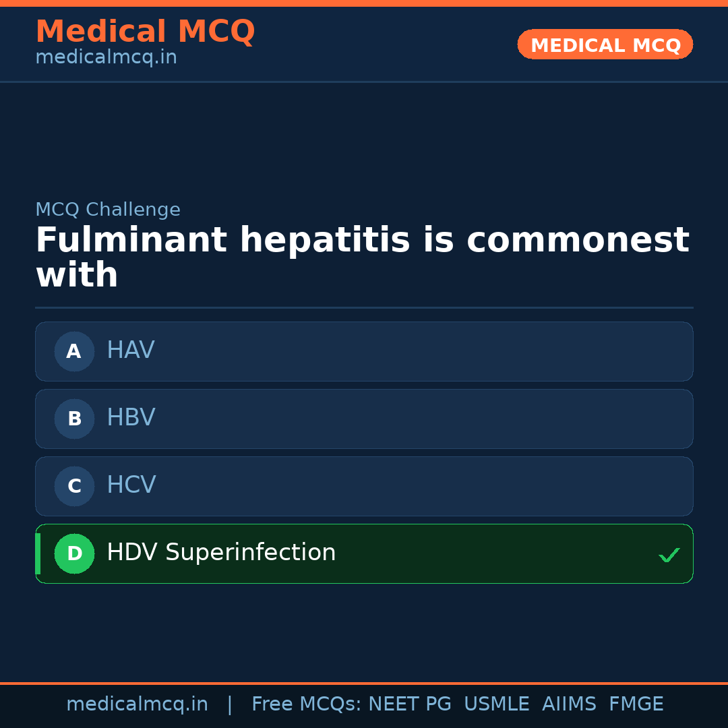Open medicalmcq.in link in the header

[106, 58]
